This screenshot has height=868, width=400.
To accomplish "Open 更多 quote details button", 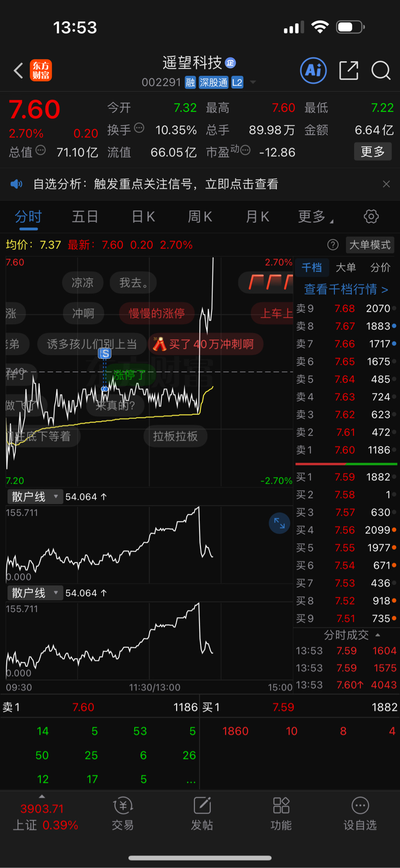I will 373,152.
